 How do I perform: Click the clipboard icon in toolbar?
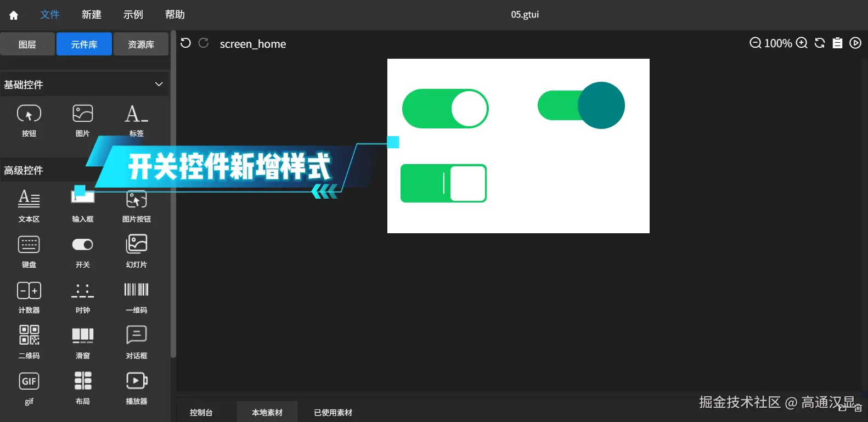pyautogui.click(x=837, y=43)
